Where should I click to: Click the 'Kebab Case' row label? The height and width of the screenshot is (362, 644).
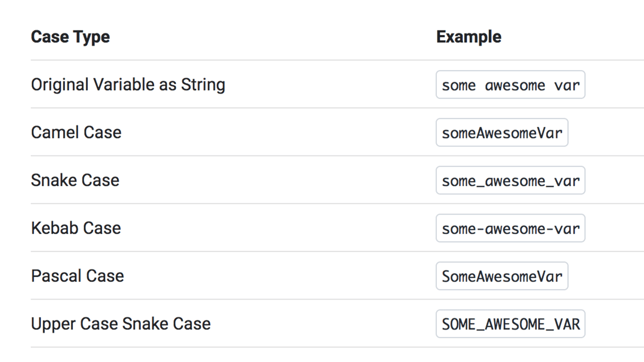76,228
